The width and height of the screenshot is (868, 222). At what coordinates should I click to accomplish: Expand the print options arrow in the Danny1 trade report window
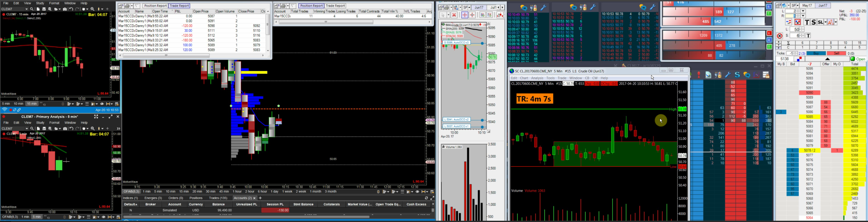pos(132,6)
